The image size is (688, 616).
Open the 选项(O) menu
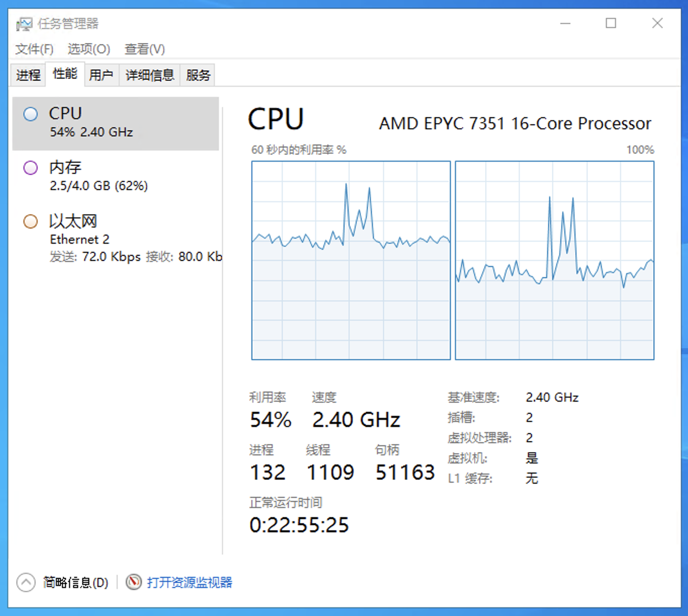89,49
